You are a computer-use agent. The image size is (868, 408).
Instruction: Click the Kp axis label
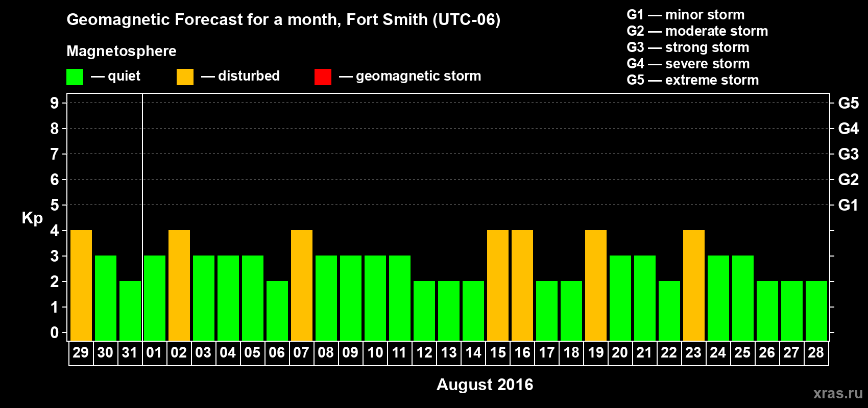[x=32, y=218]
